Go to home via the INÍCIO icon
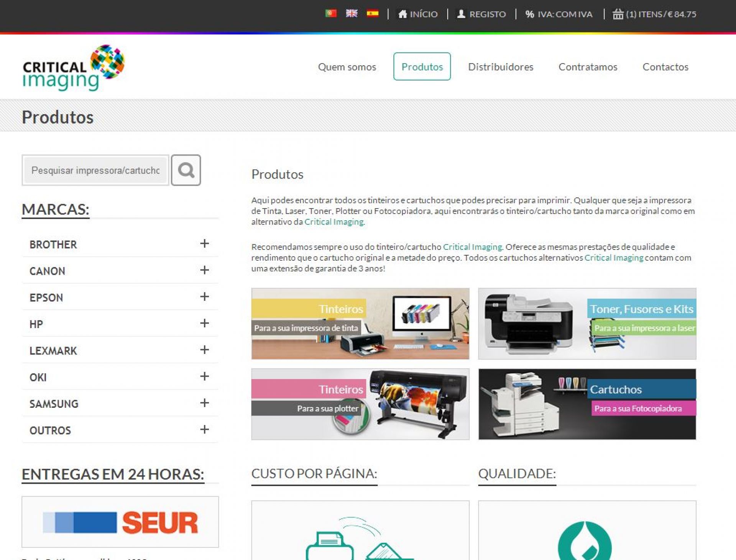 [x=418, y=14]
